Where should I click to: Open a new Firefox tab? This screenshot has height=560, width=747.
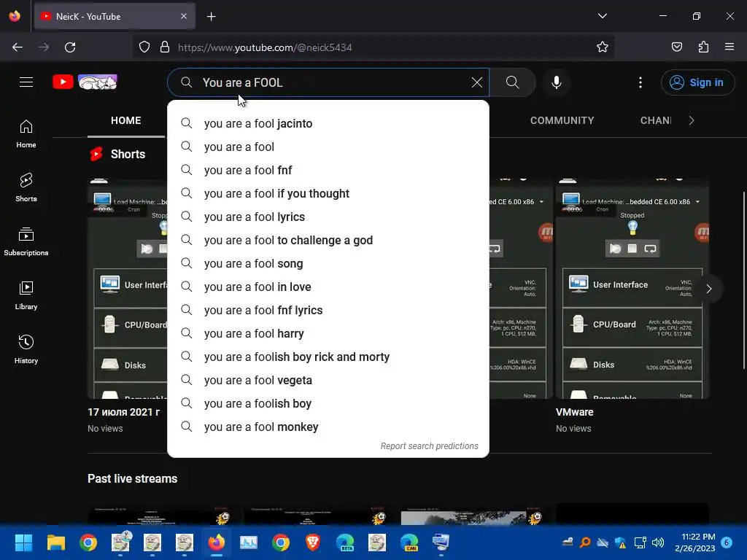pos(211,17)
